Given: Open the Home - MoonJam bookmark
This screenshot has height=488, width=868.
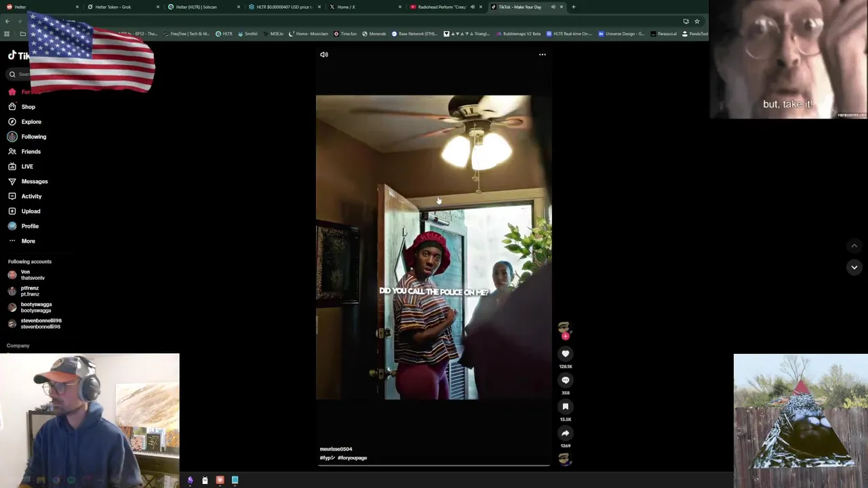Looking at the screenshot, I should (x=309, y=34).
